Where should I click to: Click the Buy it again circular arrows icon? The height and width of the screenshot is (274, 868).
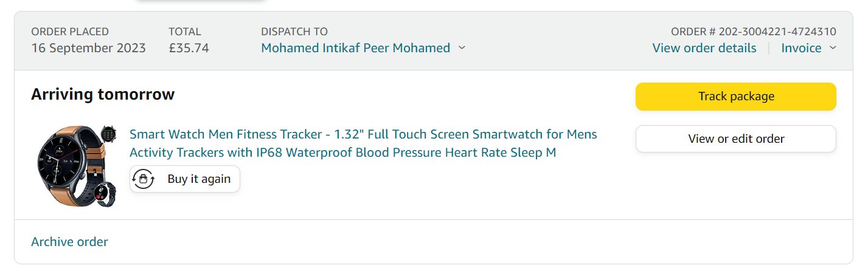coord(143,179)
